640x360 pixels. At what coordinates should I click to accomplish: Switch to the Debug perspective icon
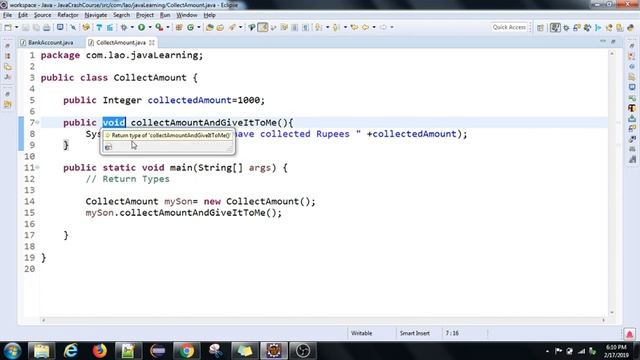tap(566, 28)
